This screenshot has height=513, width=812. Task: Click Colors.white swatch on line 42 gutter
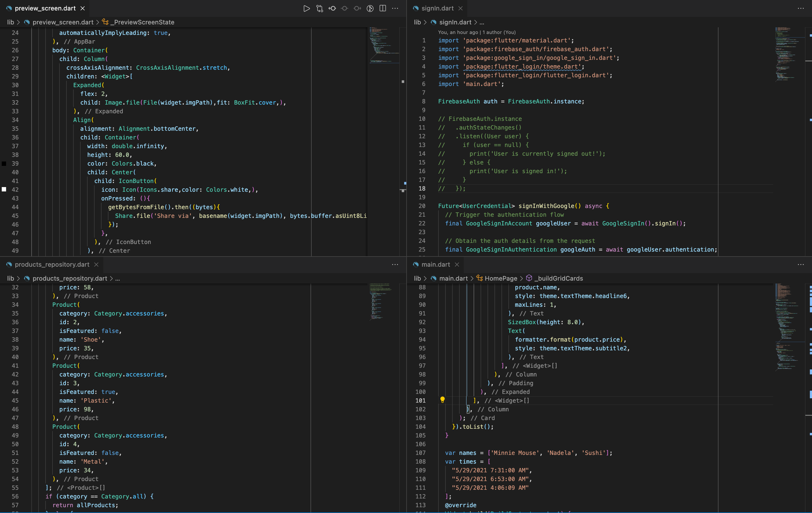point(4,190)
